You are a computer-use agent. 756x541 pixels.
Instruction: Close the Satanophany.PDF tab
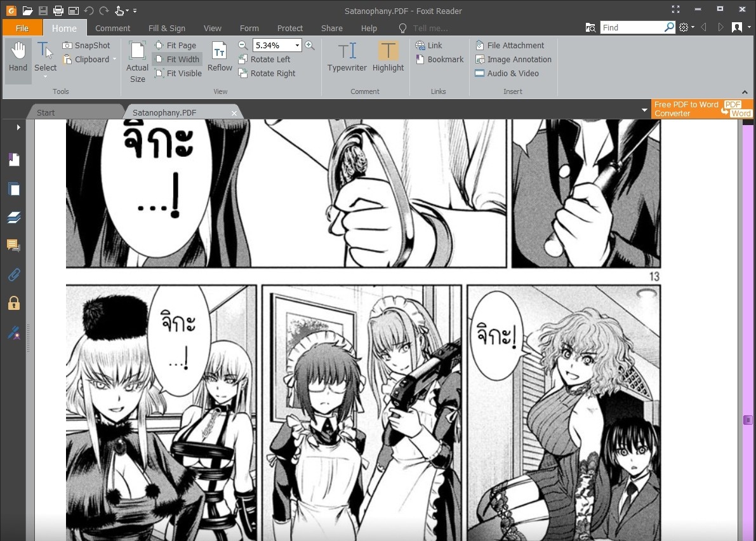coord(234,113)
